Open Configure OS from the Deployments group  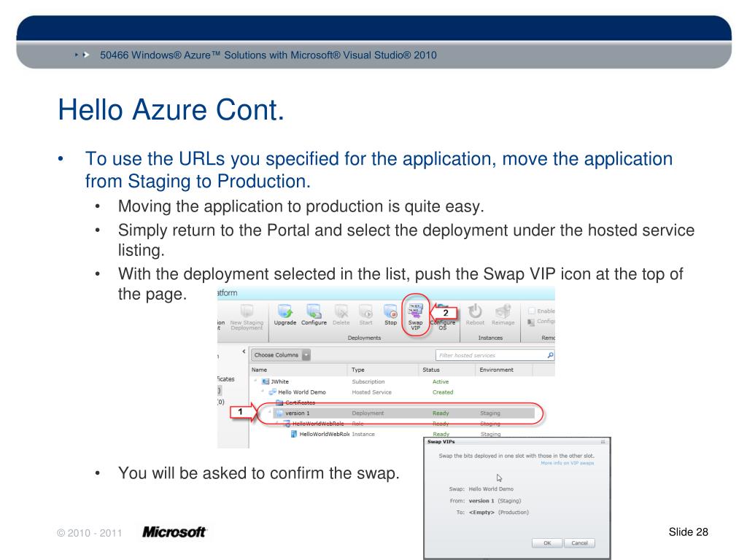(x=443, y=317)
